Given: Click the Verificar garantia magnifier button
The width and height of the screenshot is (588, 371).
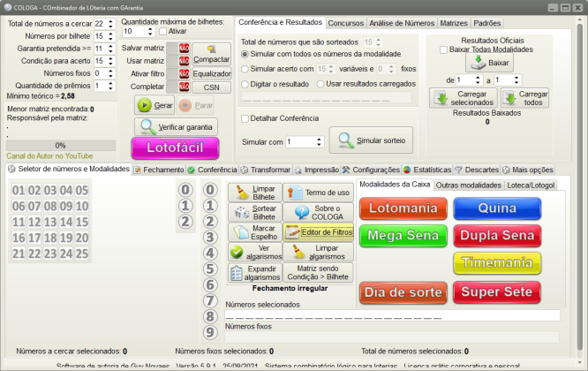Looking at the screenshot, I should pos(176,127).
